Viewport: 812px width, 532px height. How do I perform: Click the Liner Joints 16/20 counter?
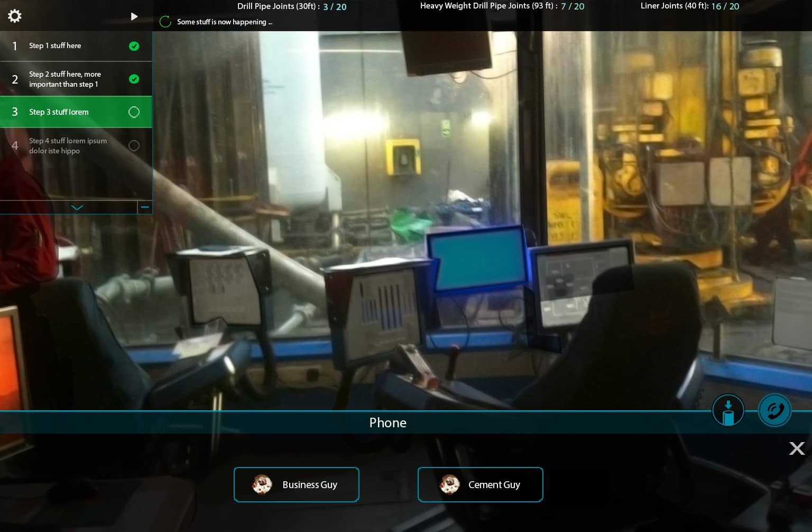(690, 6)
